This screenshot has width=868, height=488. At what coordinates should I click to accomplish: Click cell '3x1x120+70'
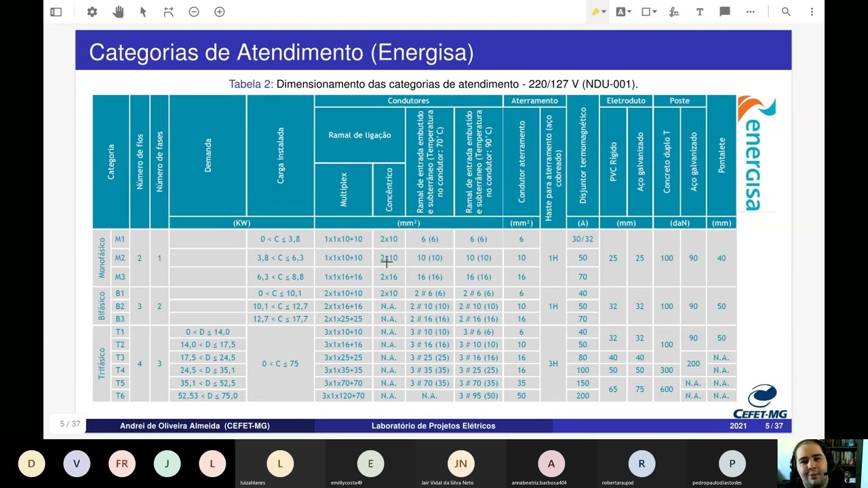[343, 396]
